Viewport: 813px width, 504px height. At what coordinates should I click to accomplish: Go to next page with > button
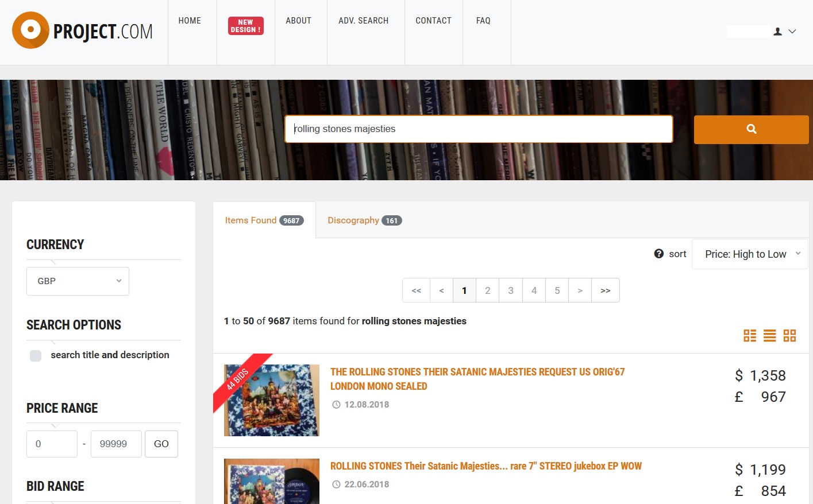[x=580, y=290]
